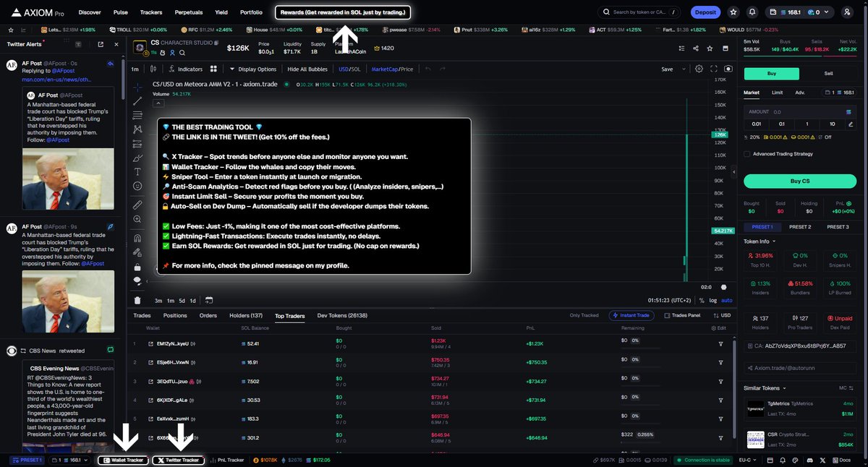Select the trend line drawing tool
Viewport: 868px width, 467px height.
coord(137,100)
